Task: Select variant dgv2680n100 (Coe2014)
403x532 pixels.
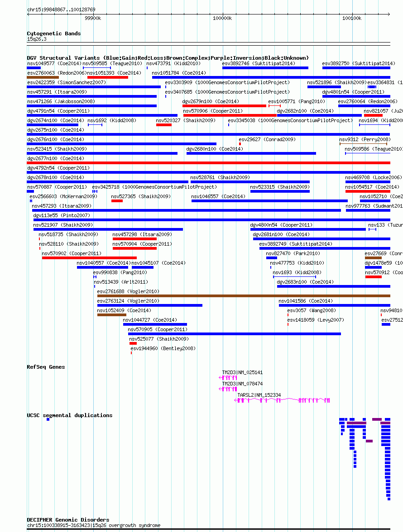Action: coord(251,153)
